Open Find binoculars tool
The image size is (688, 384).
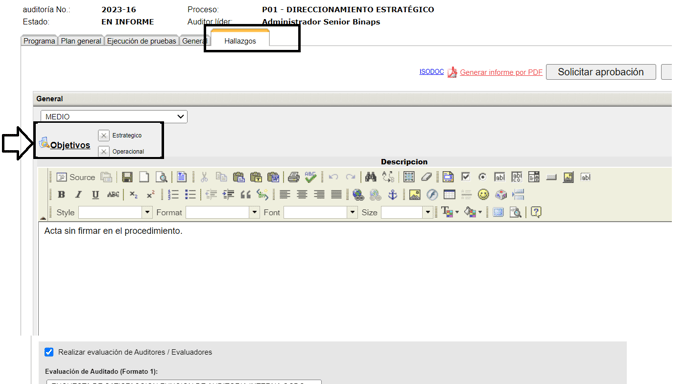click(370, 177)
